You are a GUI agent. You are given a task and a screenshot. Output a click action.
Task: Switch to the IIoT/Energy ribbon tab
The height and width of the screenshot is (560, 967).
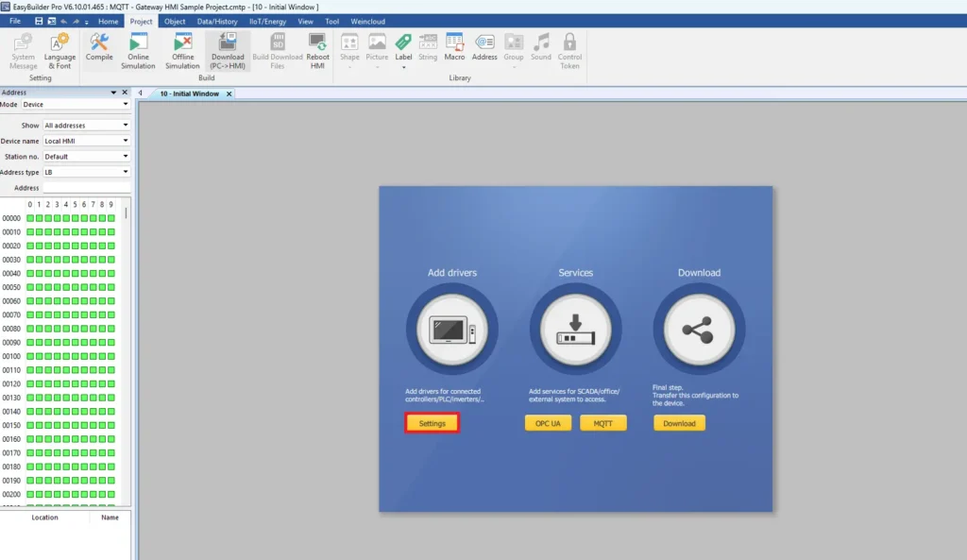pos(268,20)
